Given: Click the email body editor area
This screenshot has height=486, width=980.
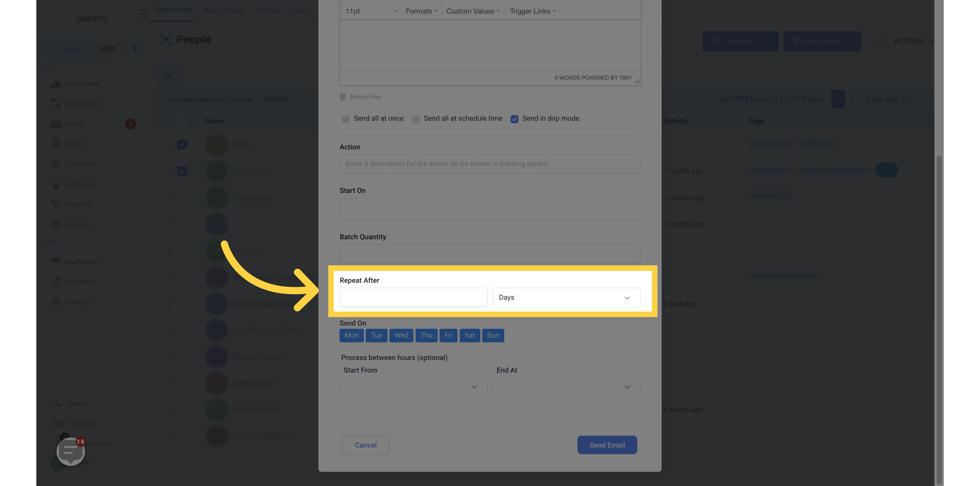Looking at the screenshot, I should coord(490,45).
